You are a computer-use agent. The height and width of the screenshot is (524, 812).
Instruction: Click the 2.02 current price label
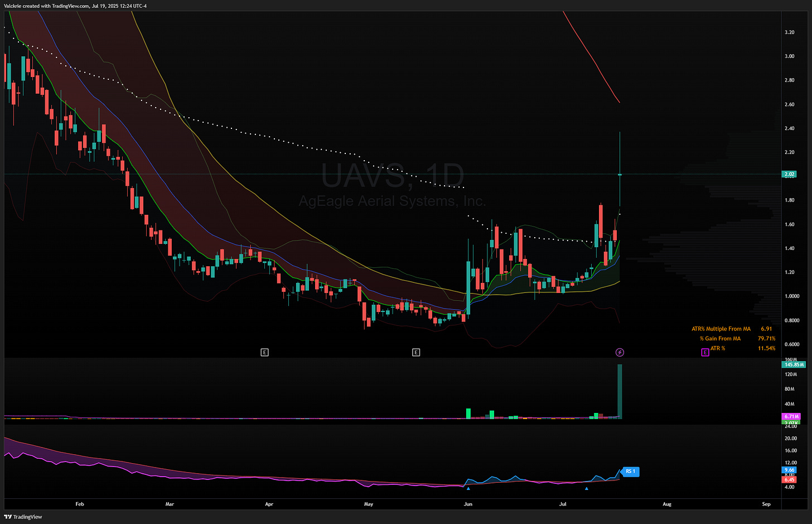790,174
